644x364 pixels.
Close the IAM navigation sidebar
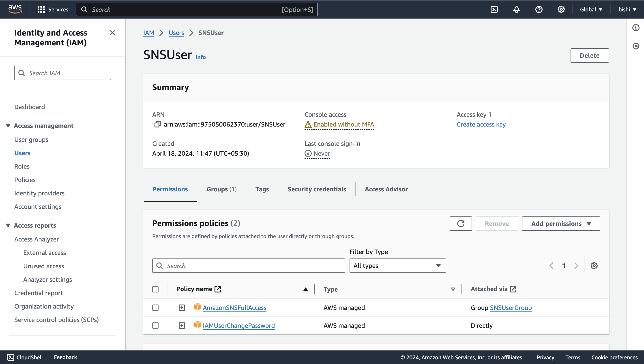coord(112,33)
